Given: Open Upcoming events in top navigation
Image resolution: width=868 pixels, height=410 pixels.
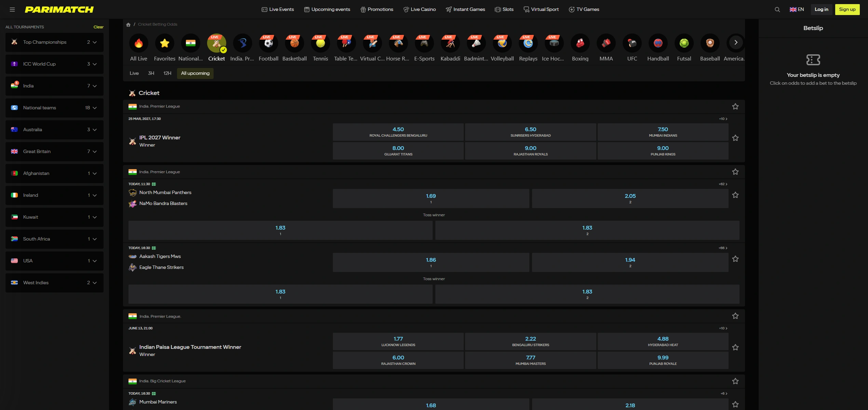Looking at the screenshot, I should [x=327, y=10].
